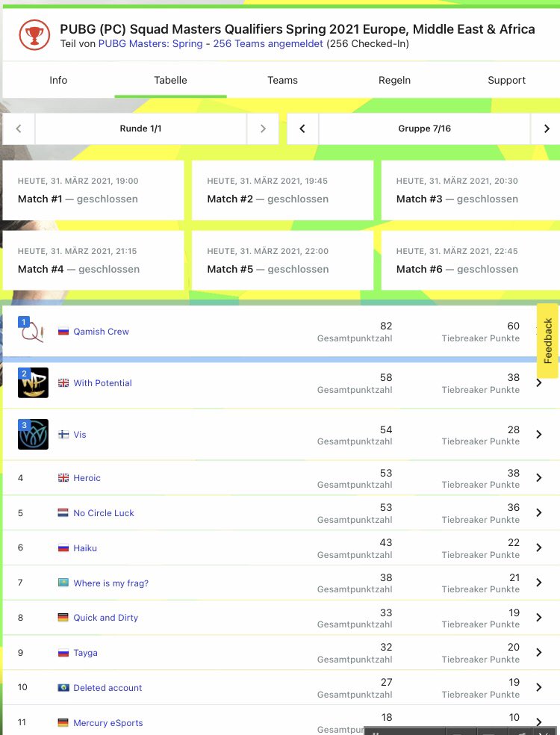Switch to the Support tab
This screenshot has height=735, width=560.
tap(506, 80)
